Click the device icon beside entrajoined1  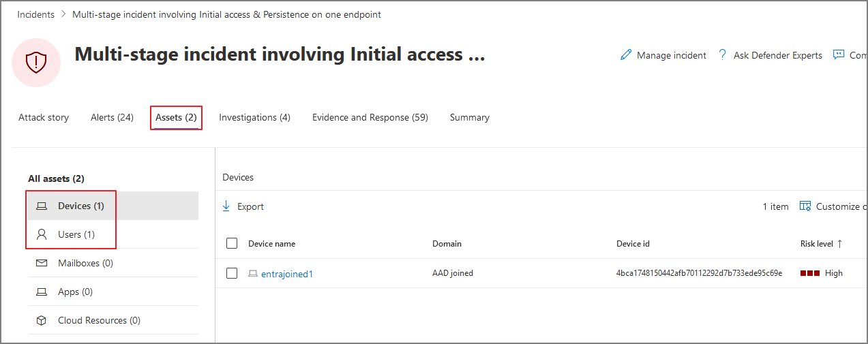click(x=253, y=274)
